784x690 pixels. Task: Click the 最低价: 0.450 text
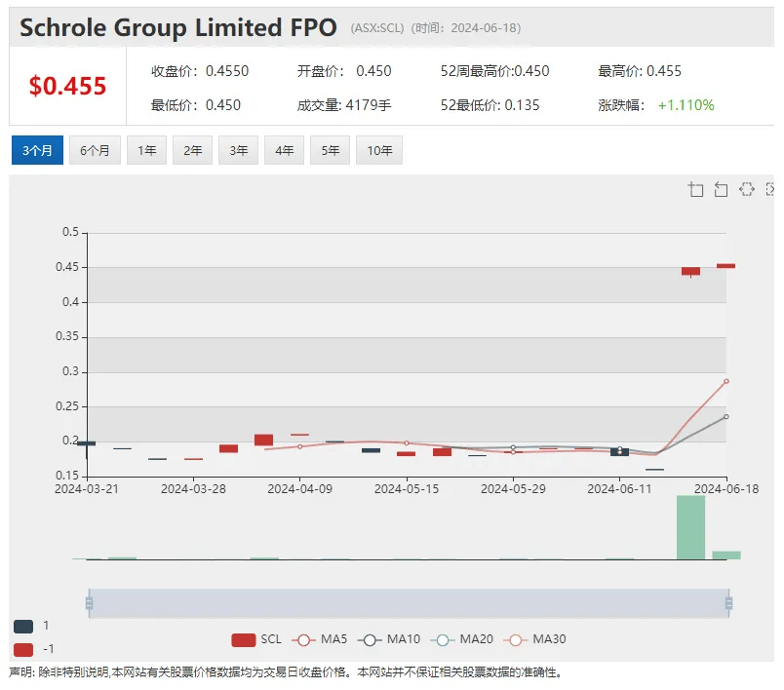pos(195,105)
